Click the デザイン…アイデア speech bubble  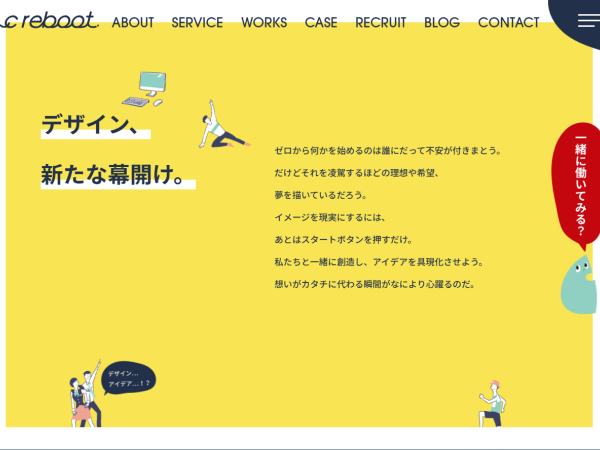[129, 377]
